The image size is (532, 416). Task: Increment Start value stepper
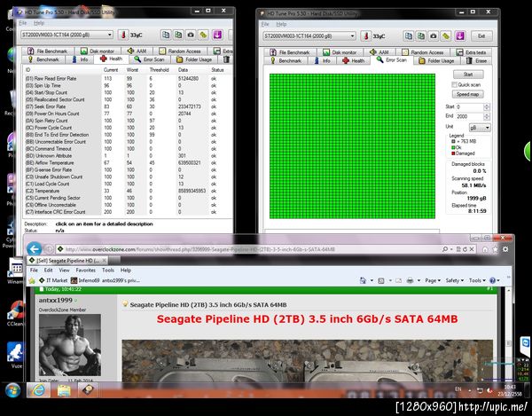pos(487,106)
